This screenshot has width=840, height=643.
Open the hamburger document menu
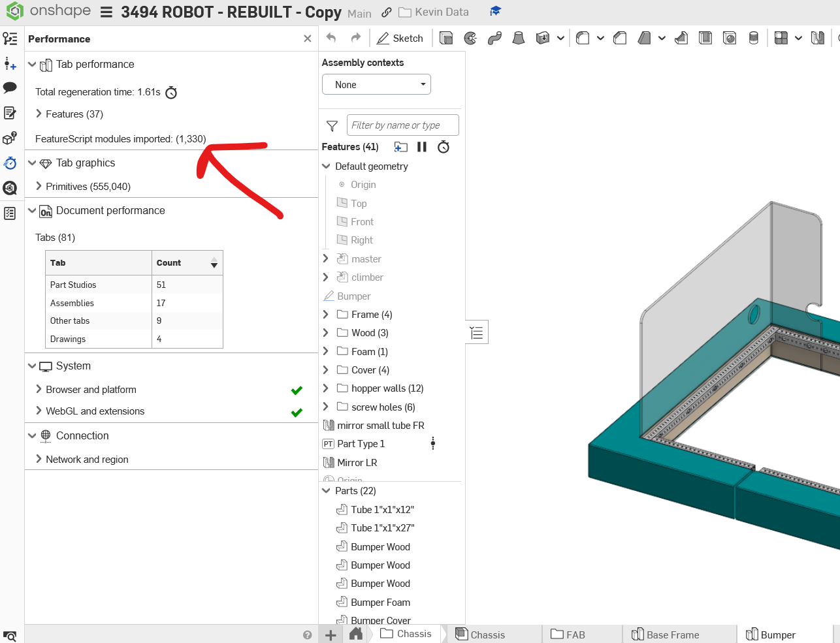[x=106, y=12]
